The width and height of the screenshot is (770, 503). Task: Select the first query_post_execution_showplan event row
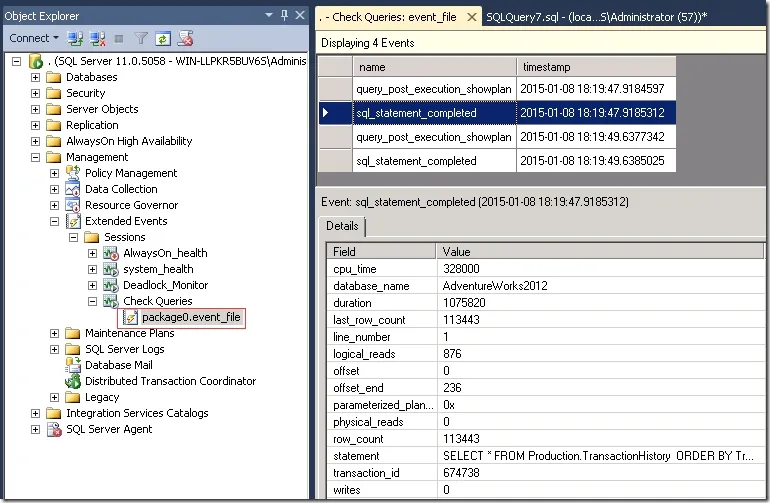click(497, 89)
